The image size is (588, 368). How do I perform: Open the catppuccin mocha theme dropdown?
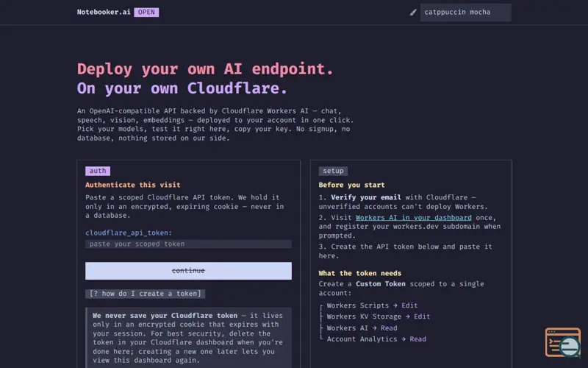[x=465, y=13]
